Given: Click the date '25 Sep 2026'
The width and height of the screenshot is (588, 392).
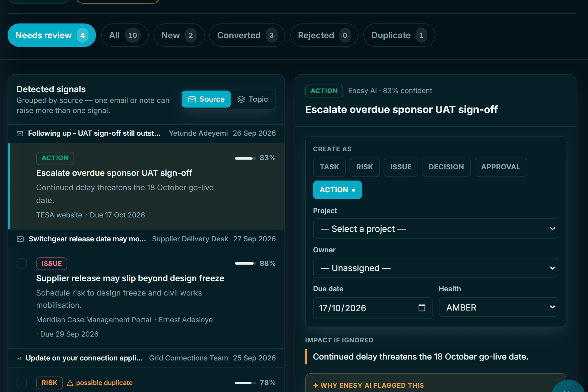Looking at the screenshot, I should [x=254, y=358].
